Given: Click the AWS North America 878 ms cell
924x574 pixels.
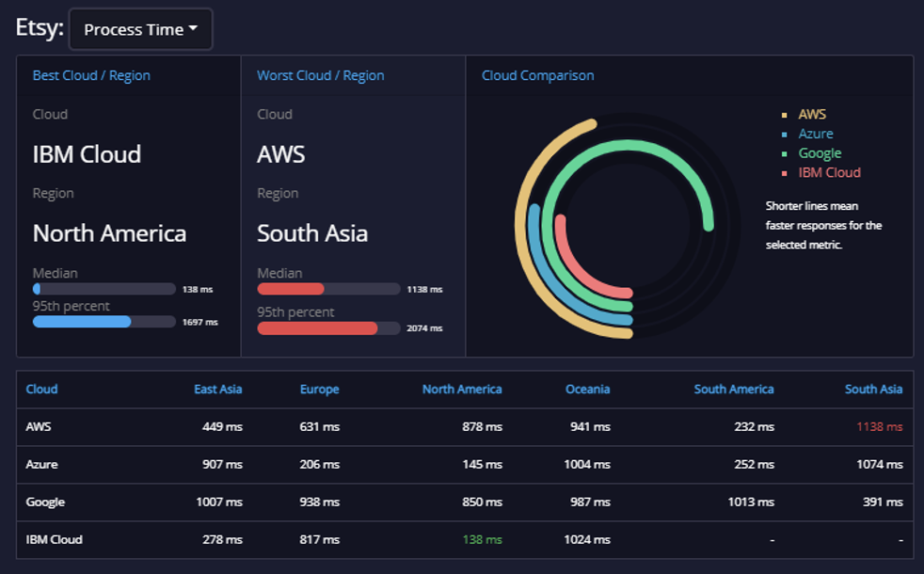Looking at the screenshot, I should [482, 426].
